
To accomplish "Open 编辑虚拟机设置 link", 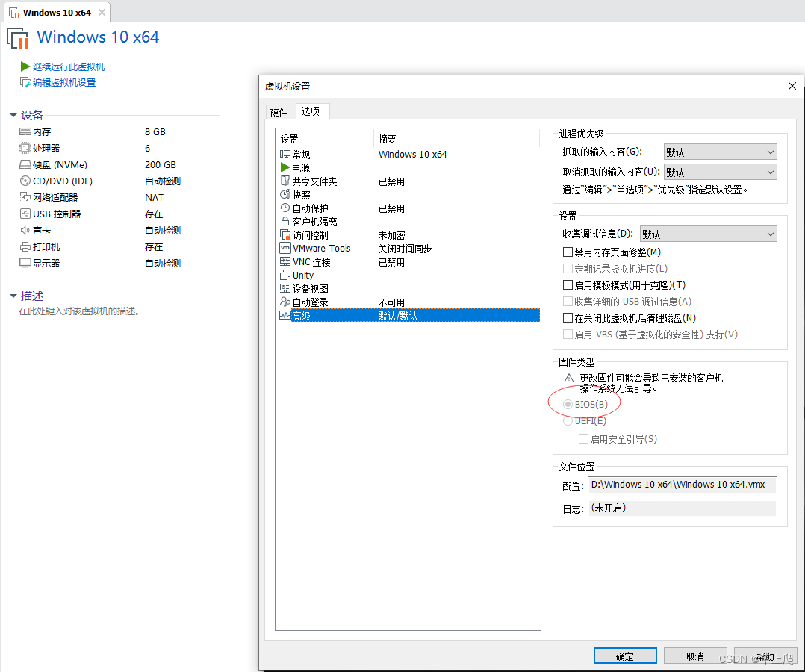I will [66, 81].
